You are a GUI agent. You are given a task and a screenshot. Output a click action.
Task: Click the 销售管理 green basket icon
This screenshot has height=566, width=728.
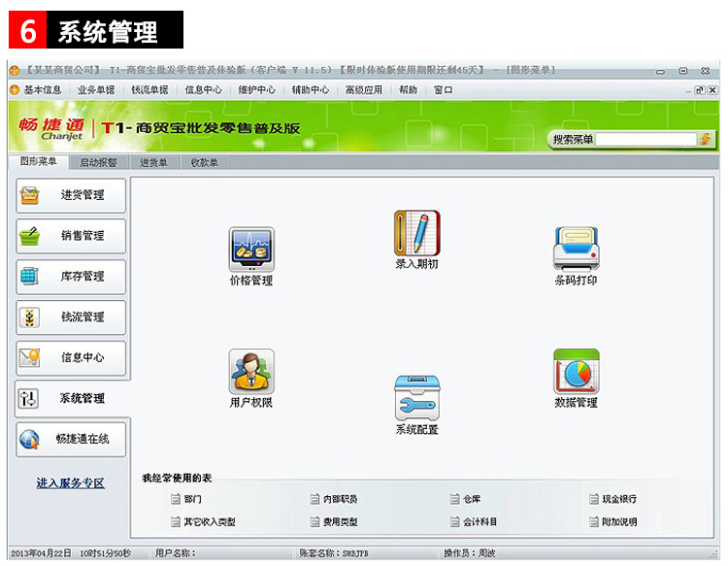(30, 236)
